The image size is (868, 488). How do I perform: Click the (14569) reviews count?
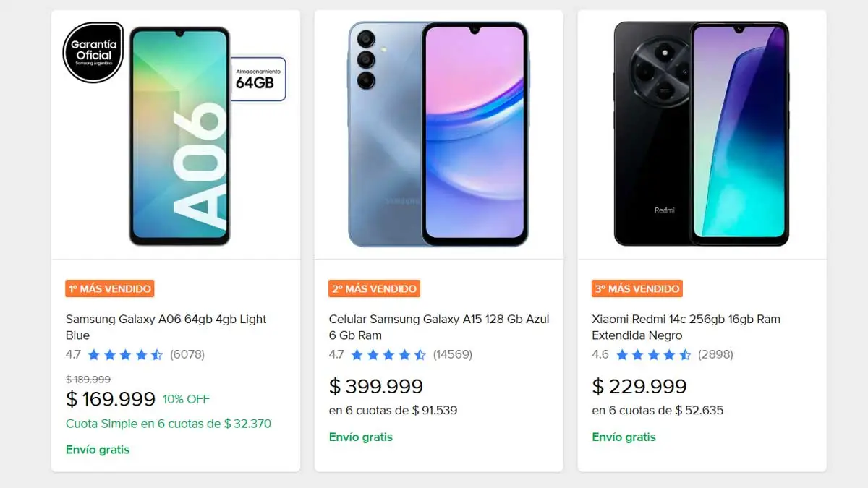452,354
